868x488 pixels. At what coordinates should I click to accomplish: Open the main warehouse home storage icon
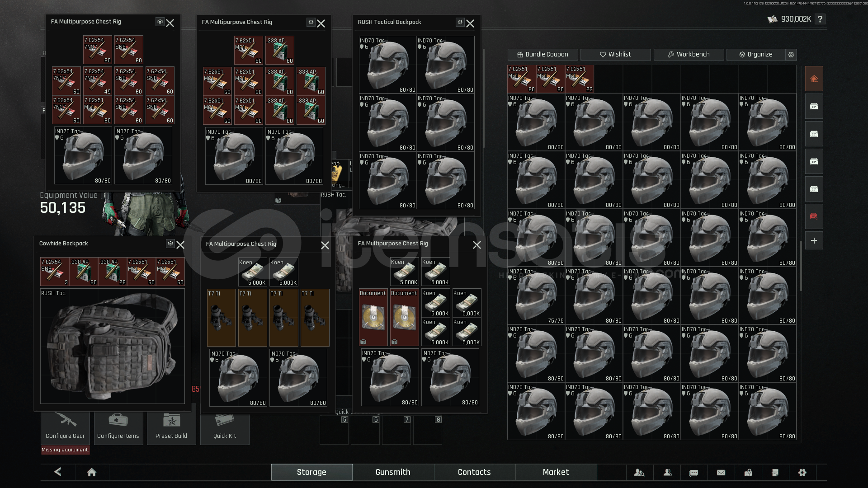tap(814, 79)
